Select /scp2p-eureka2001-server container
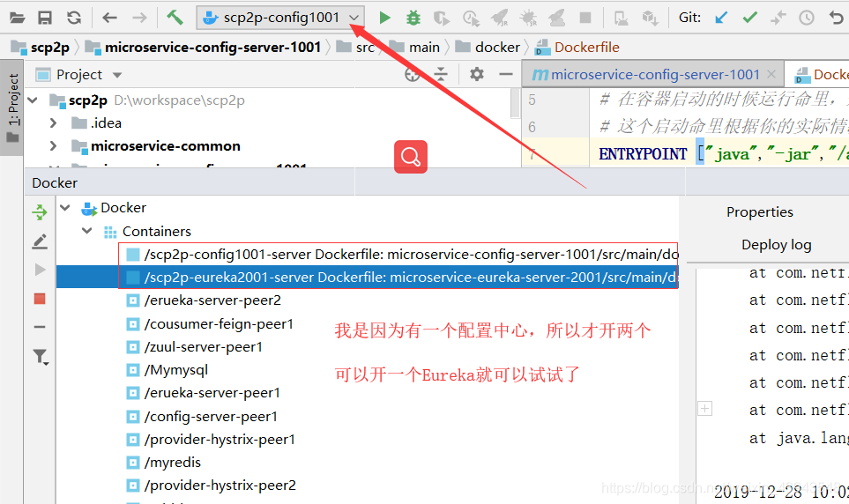The height and width of the screenshot is (504, 849). coord(368,278)
